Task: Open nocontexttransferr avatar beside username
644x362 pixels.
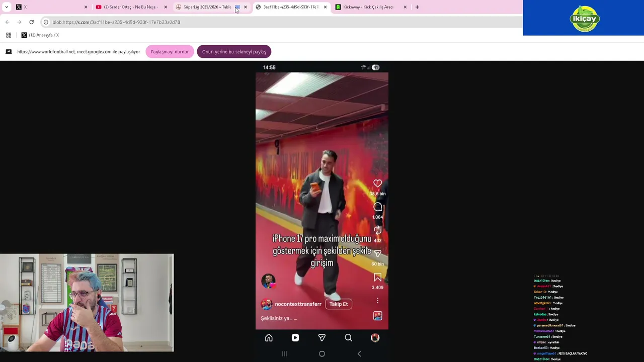Action: 266,304
